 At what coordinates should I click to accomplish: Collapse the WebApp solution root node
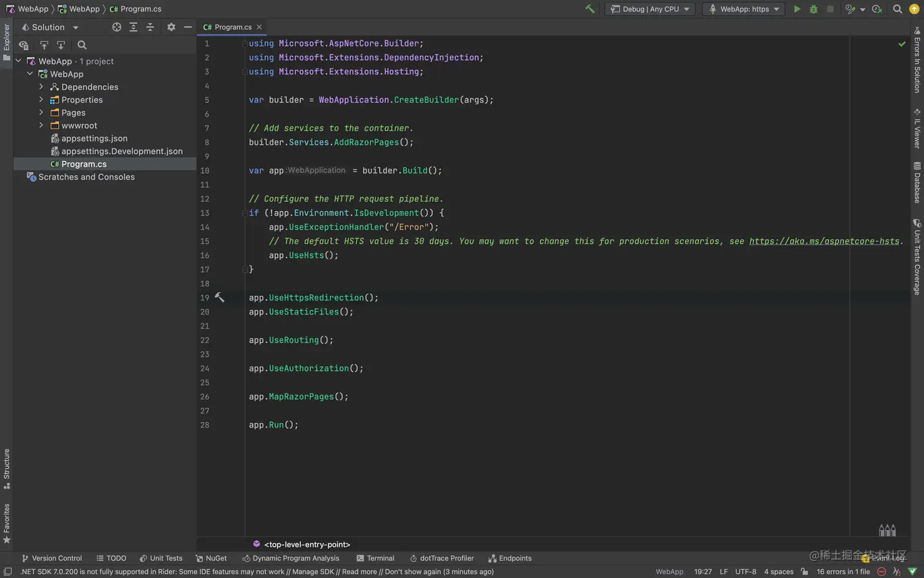pos(18,61)
